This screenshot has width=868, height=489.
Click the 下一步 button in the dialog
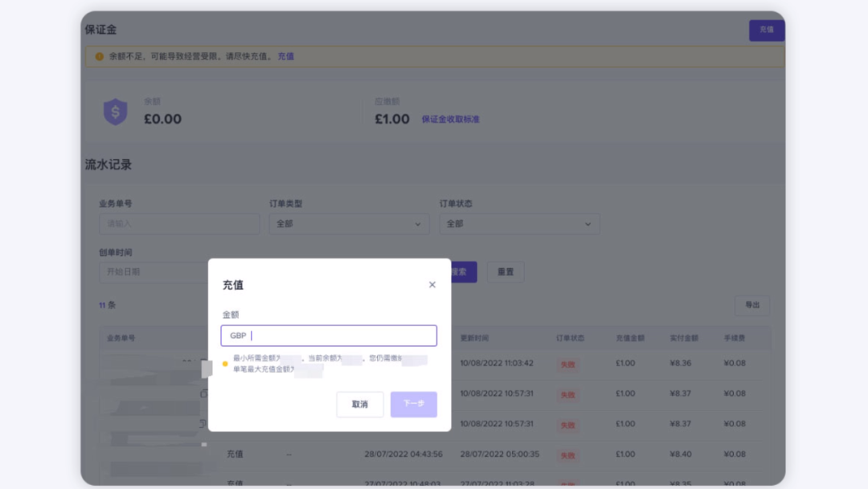click(413, 405)
